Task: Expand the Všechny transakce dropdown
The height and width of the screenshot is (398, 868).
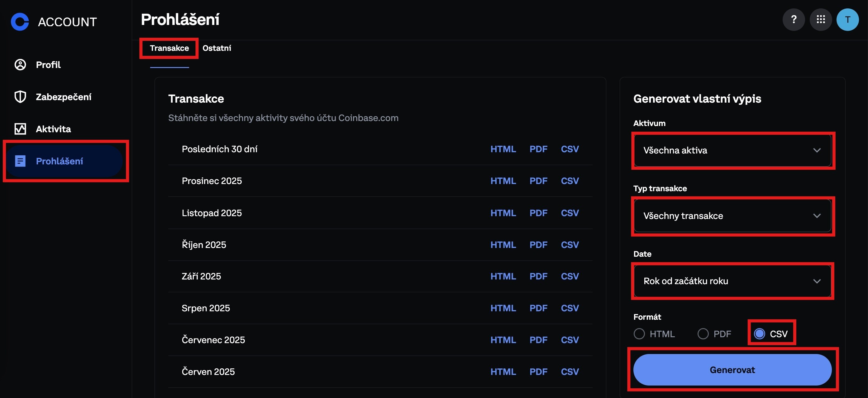Action: tap(732, 216)
